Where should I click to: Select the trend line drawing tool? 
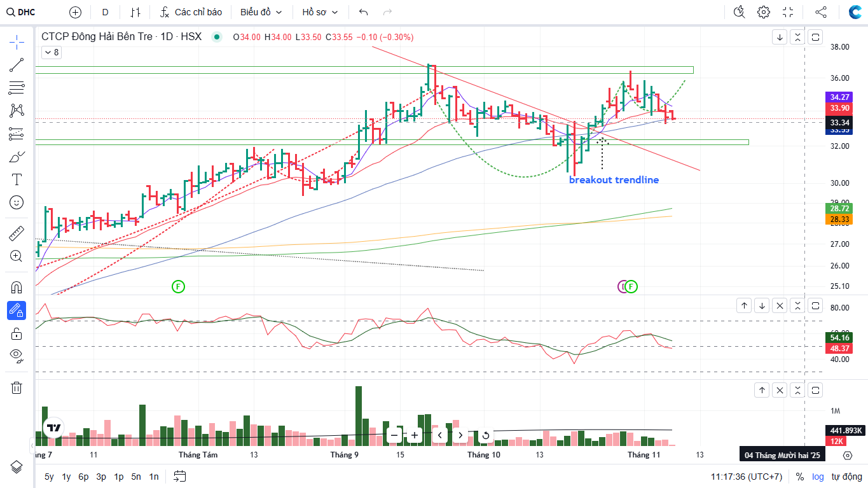coord(17,65)
